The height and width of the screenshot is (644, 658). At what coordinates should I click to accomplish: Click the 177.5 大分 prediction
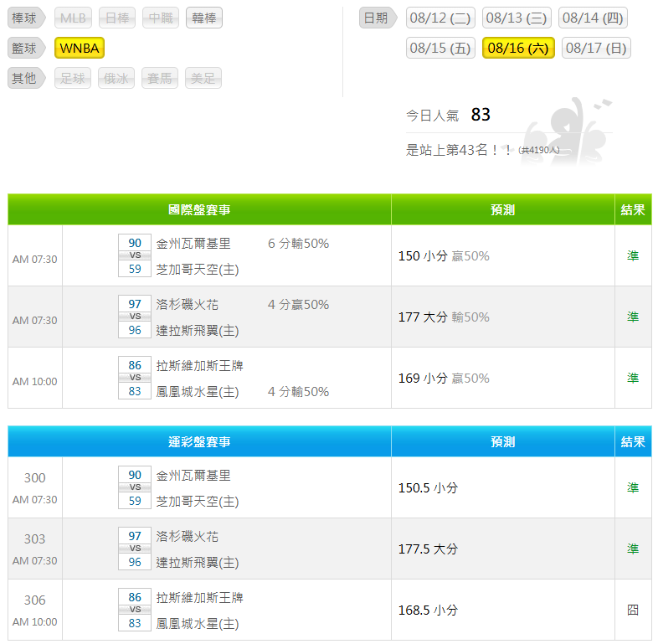tap(428, 549)
